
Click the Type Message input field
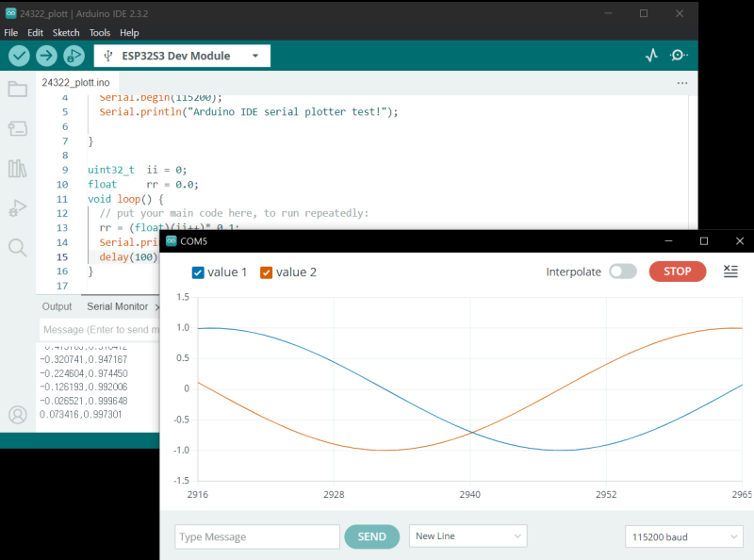tap(256, 535)
